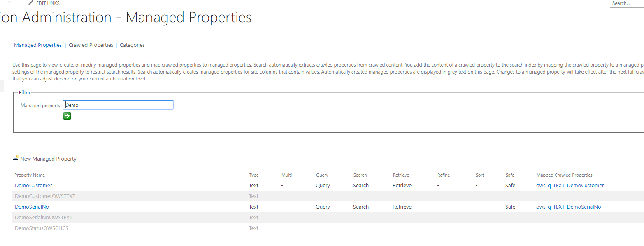
Task: Switch to the Categories view
Action: 132,45
